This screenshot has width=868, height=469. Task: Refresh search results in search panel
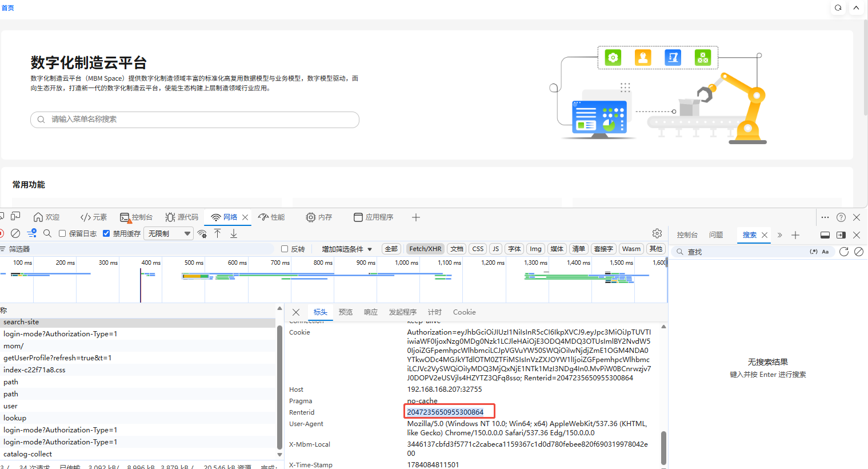point(844,252)
